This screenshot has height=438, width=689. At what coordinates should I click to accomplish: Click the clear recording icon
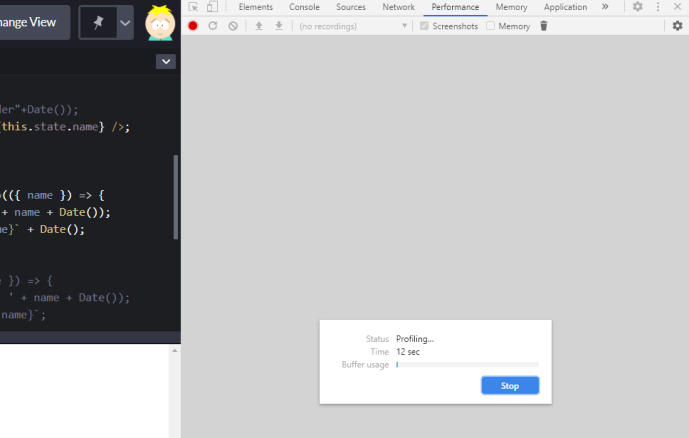[233, 26]
